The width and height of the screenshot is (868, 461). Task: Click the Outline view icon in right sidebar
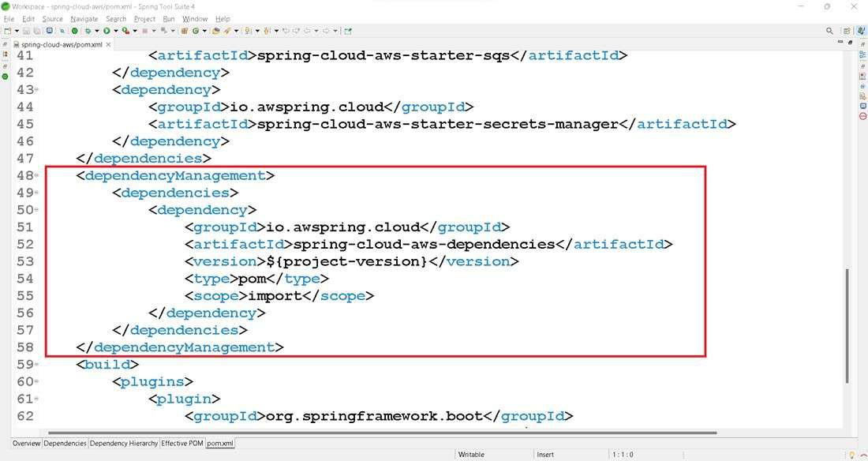862,54
